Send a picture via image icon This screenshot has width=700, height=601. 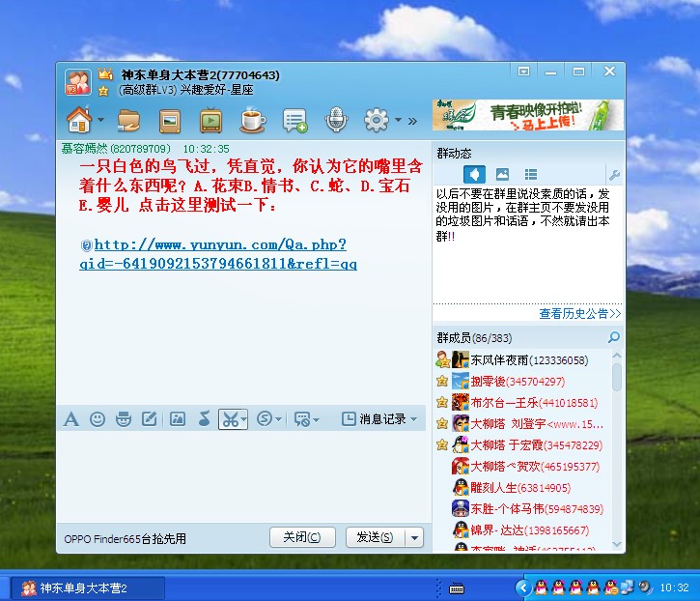click(178, 419)
